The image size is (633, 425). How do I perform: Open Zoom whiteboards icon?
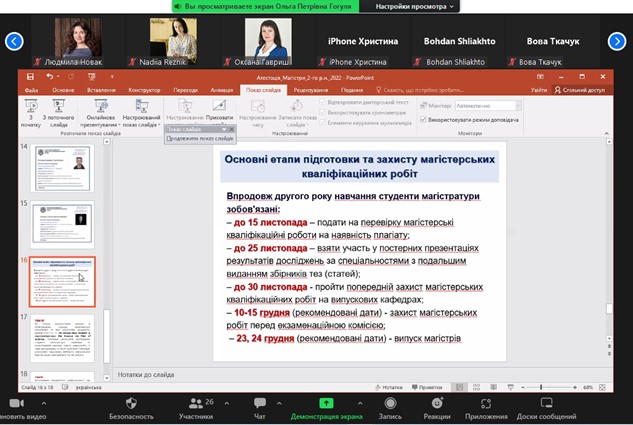(547, 403)
